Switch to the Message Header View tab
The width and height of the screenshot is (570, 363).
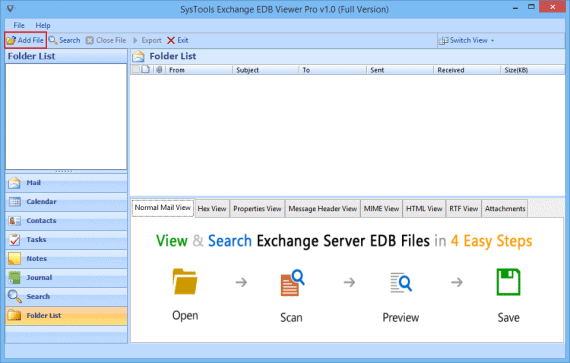click(322, 209)
